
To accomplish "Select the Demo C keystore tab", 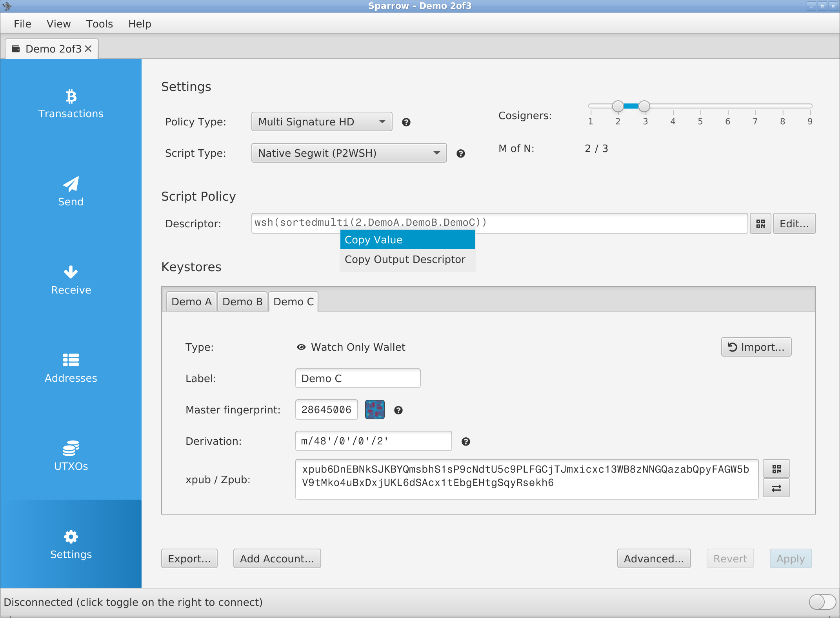I will click(293, 302).
